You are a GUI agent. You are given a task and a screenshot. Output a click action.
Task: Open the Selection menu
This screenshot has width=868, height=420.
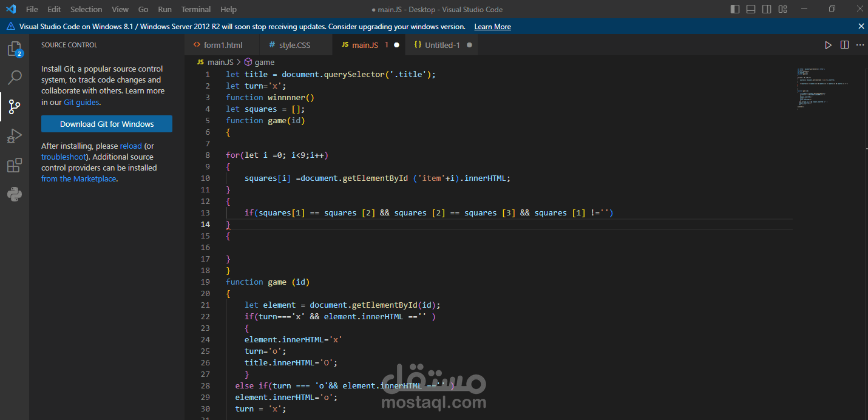click(86, 9)
